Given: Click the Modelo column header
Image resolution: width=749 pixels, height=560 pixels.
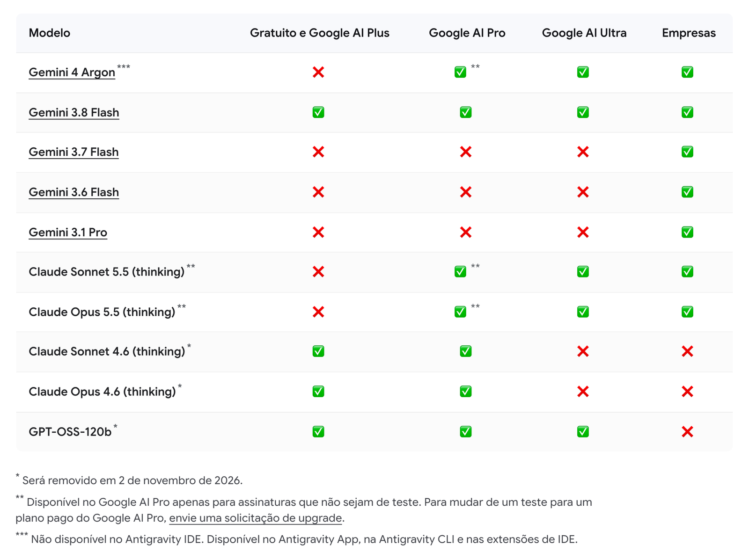Looking at the screenshot, I should tap(49, 33).
